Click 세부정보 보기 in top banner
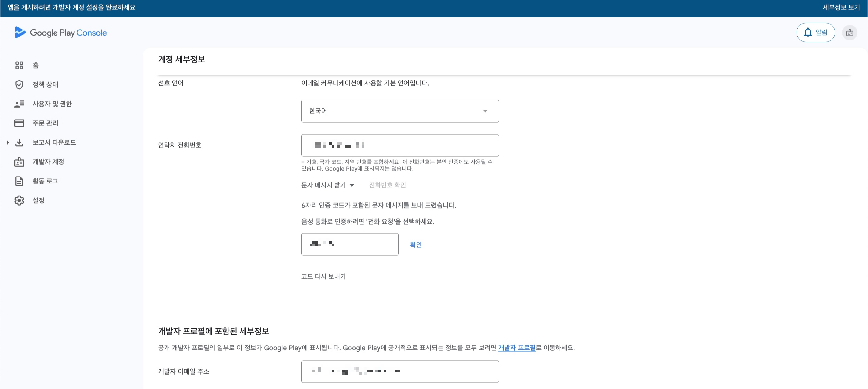The width and height of the screenshot is (868, 389). click(x=841, y=8)
